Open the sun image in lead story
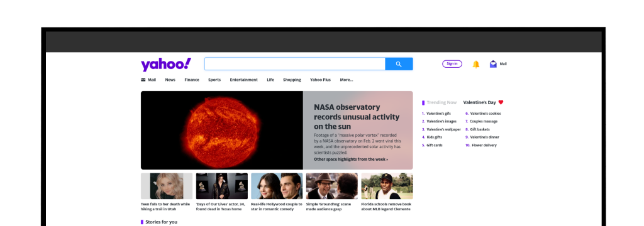Viewport: 644px width, 226px height. coord(222,130)
